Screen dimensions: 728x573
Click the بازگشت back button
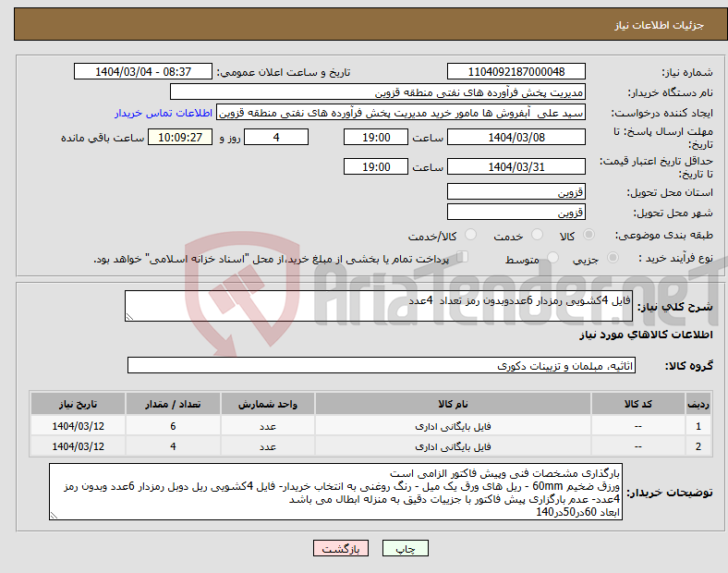(x=341, y=548)
